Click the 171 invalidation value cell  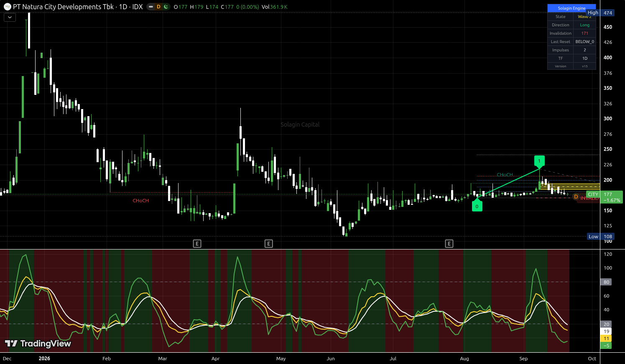pos(584,33)
